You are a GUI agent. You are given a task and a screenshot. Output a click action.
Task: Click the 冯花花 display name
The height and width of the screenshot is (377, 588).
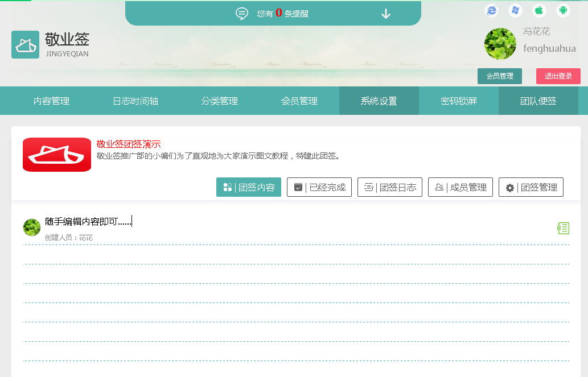pyautogui.click(x=536, y=31)
